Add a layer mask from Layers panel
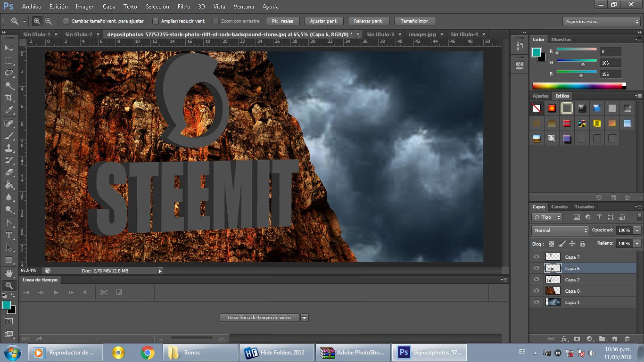The height and width of the screenshot is (362, 644). [577, 338]
